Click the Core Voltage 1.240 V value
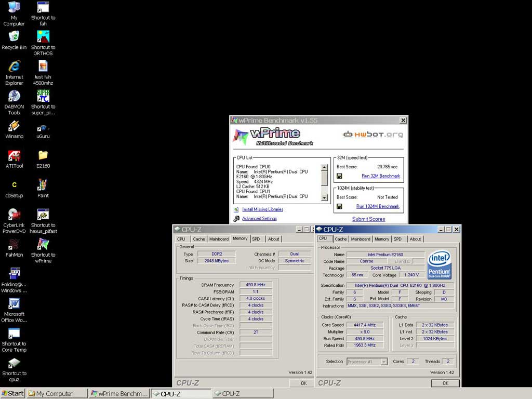Screen dimensions: 532x399 coord(411,275)
